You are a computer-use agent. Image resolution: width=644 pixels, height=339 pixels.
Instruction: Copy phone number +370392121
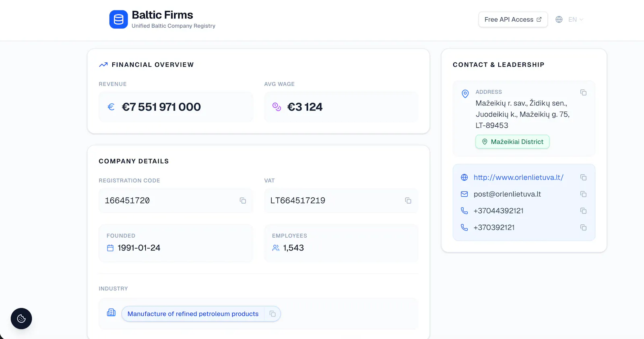coord(583,228)
